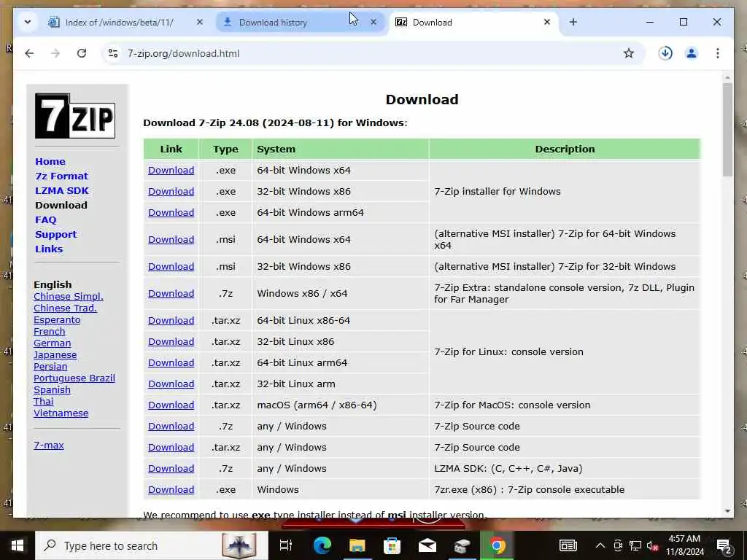Open Mail app from taskbar
The width and height of the screenshot is (747, 560).
pyautogui.click(x=427, y=545)
